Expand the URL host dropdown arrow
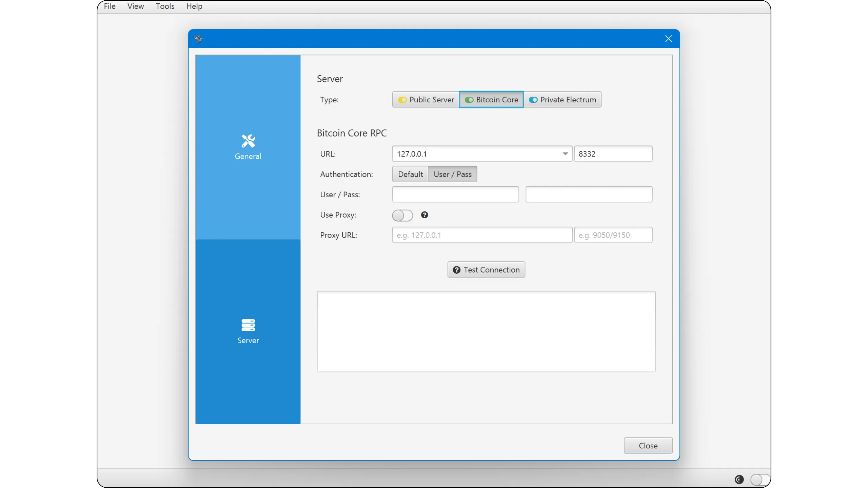 pos(565,154)
